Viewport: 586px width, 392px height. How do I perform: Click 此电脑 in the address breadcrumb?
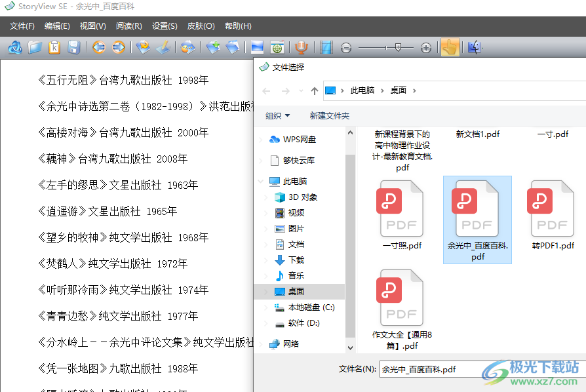click(x=362, y=90)
